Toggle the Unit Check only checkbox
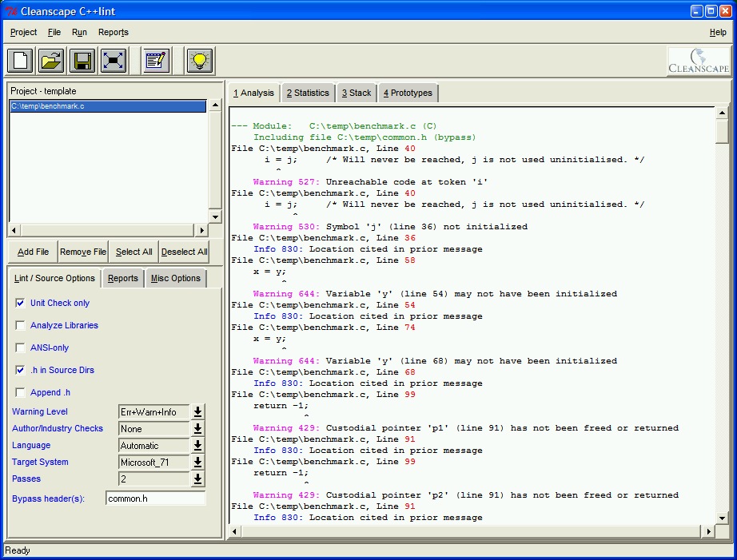The width and height of the screenshot is (737, 560). click(x=20, y=303)
